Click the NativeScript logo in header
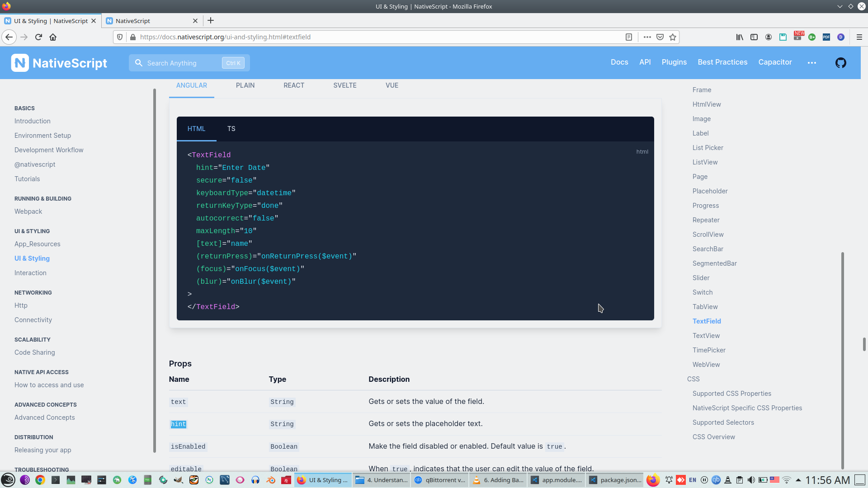 point(59,63)
